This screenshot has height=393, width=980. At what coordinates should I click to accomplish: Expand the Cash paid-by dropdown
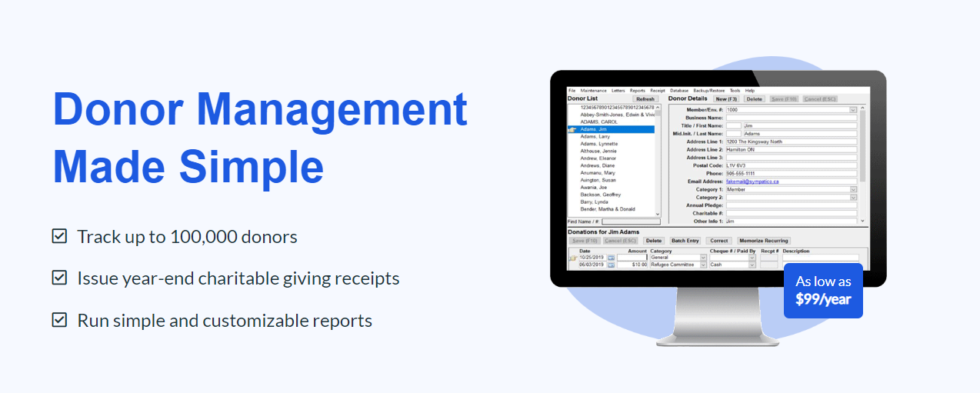(752, 265)
